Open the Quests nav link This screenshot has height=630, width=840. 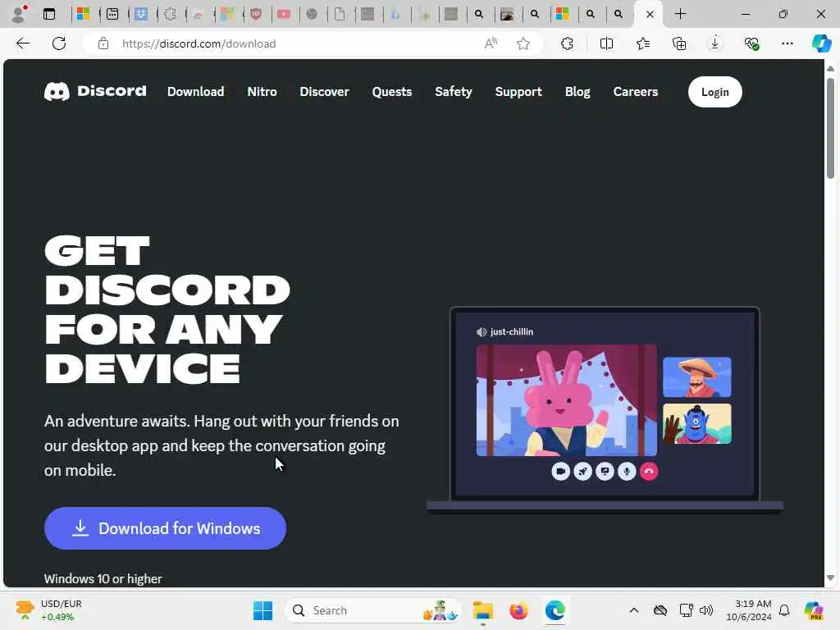tap(391, 92)
